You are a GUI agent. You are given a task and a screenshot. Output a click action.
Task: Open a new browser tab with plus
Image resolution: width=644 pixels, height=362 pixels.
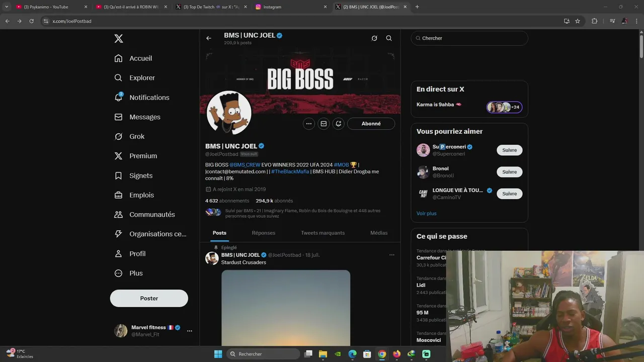point(417,7)
